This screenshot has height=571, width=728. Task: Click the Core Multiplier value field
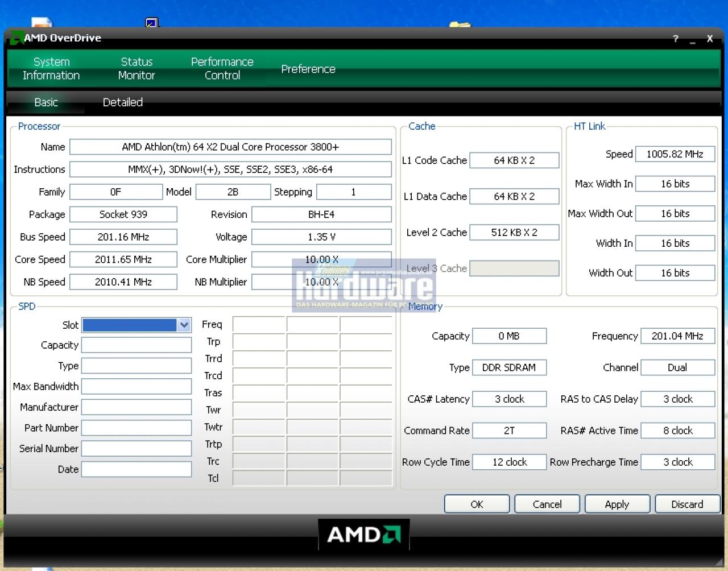point(321,259)
